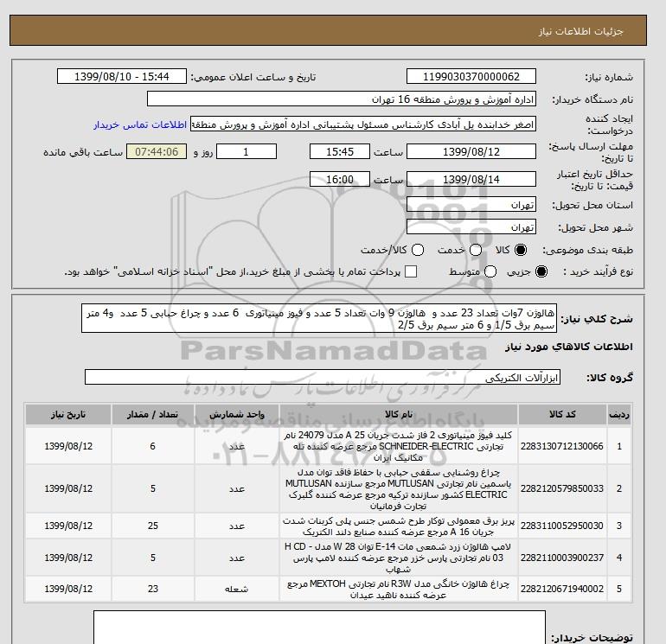Click the announcement date field 1399/08/10 - 15:44
Viewport: 666px width, 644px height.
121,76
